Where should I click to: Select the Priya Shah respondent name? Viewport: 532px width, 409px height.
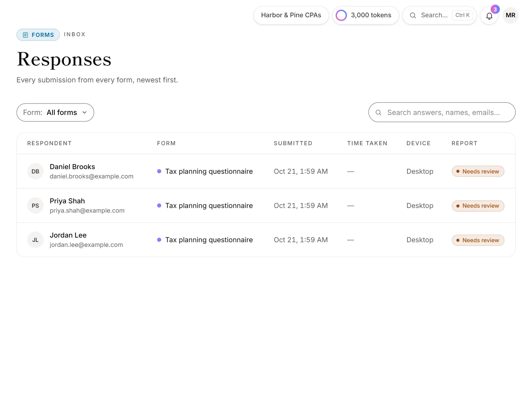pyautogui.click(x=67, y=201)
